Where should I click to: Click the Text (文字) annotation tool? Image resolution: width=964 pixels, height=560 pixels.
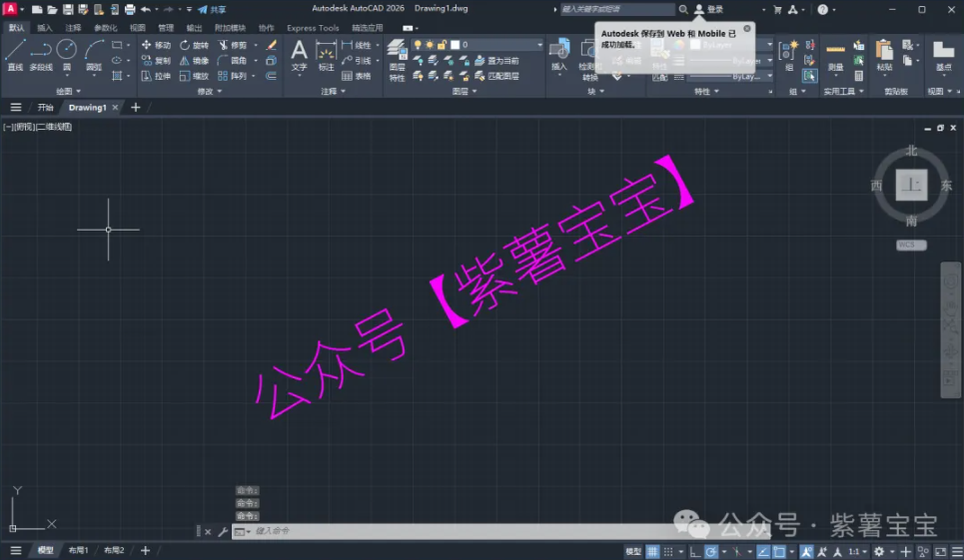[299, 54]
